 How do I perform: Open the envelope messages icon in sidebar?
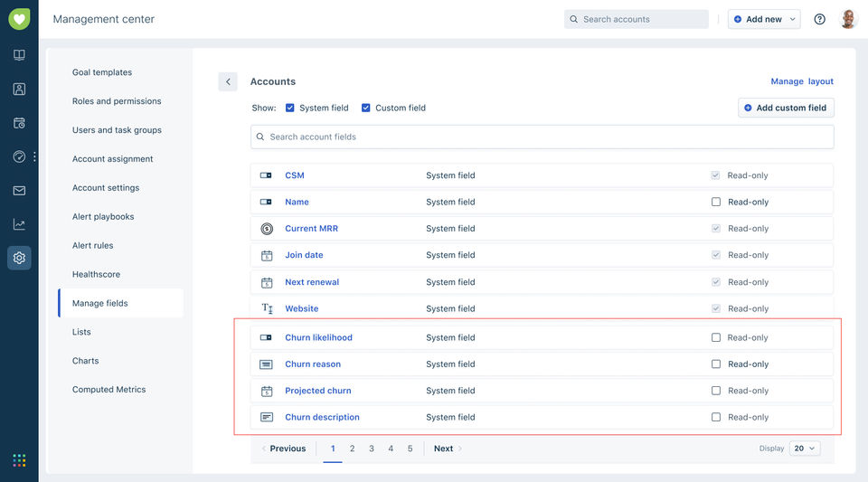tap(19, 191)
